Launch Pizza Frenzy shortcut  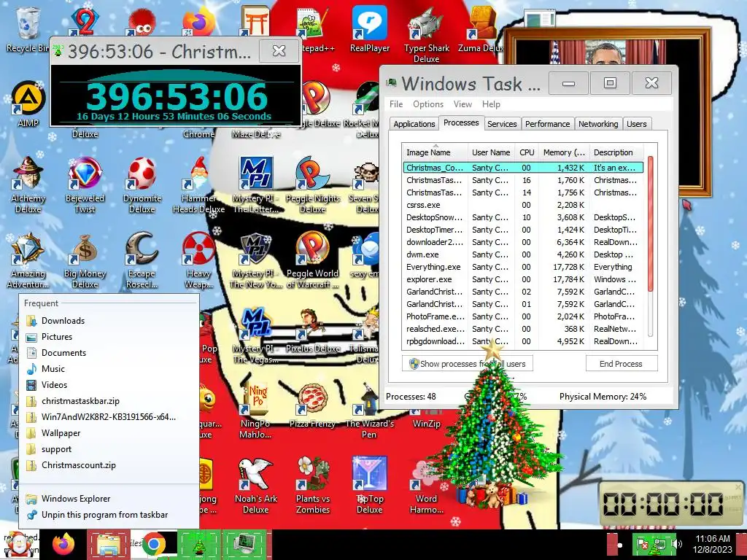point(312,405)
